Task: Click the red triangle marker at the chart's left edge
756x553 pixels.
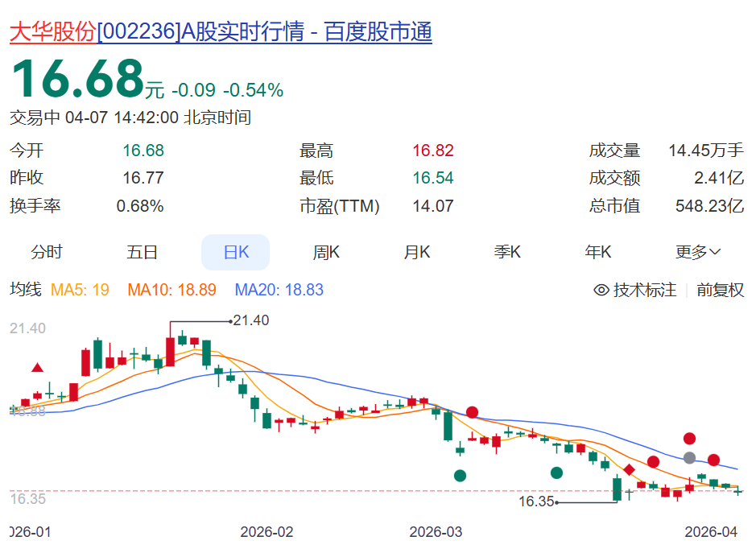Action: tap(38, 367)
